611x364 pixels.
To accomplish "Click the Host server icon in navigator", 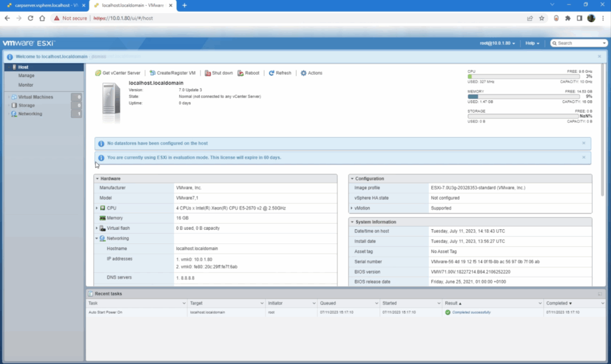I will pyautogui.click(x=14, y=67).
